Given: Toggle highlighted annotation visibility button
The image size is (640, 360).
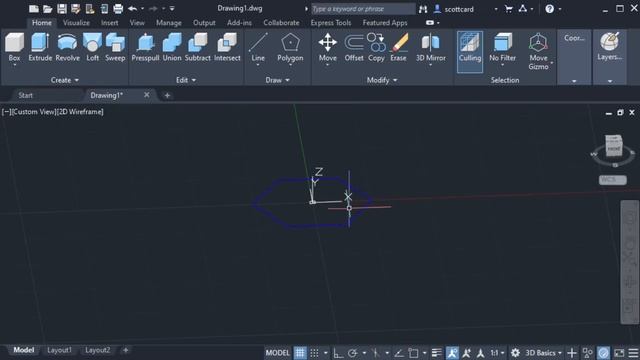Looking at the screenshot, I should pyautogui.click(x=452, y=353).
